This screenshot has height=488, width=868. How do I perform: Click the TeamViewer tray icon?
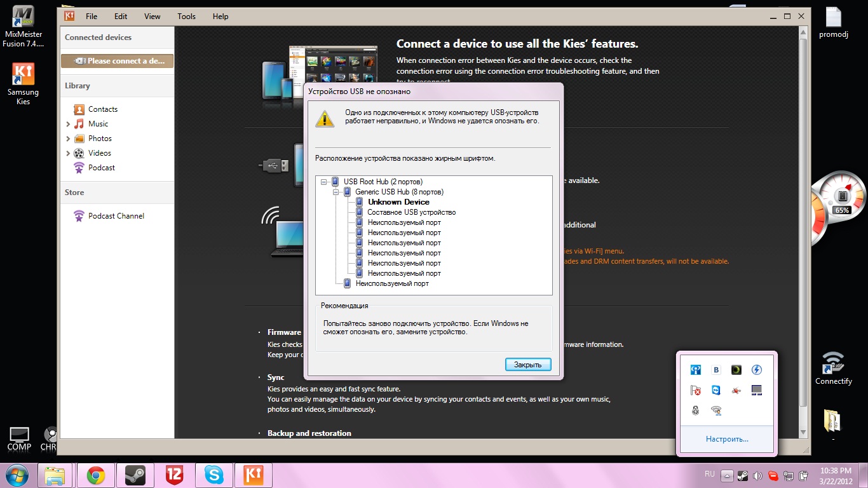[x=716, y=390]
